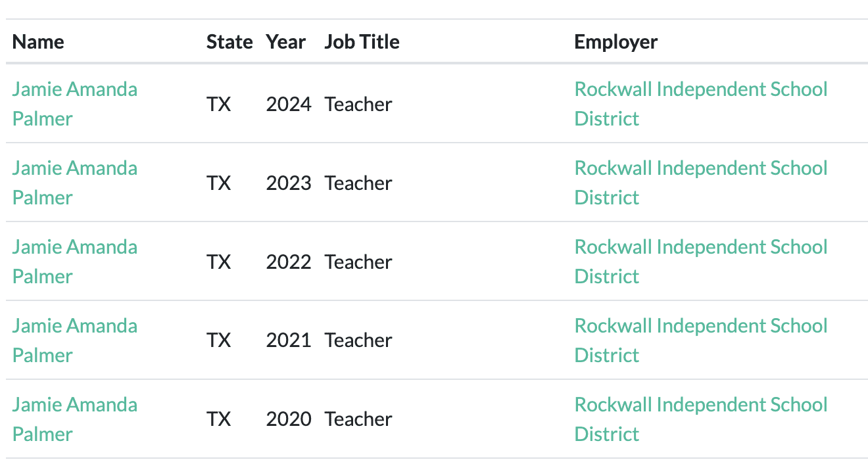Select the 2021 year cell

289,340
